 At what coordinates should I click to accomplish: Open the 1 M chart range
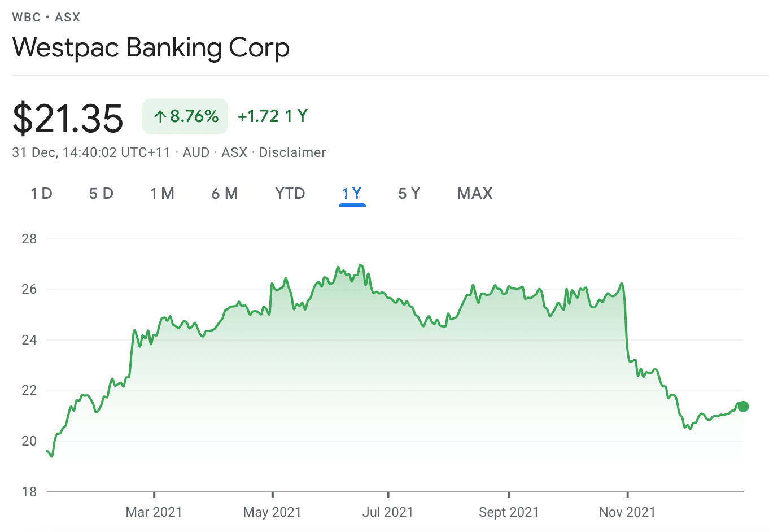[x=163, y=194]
